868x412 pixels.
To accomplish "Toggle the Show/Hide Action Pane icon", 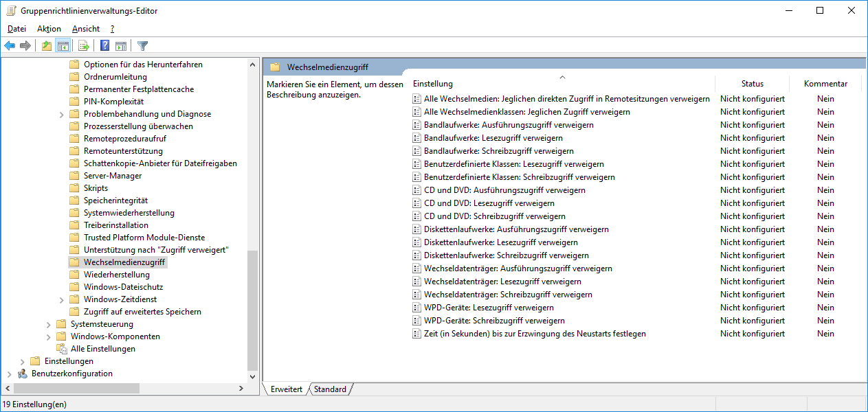I will pos(121,46).
